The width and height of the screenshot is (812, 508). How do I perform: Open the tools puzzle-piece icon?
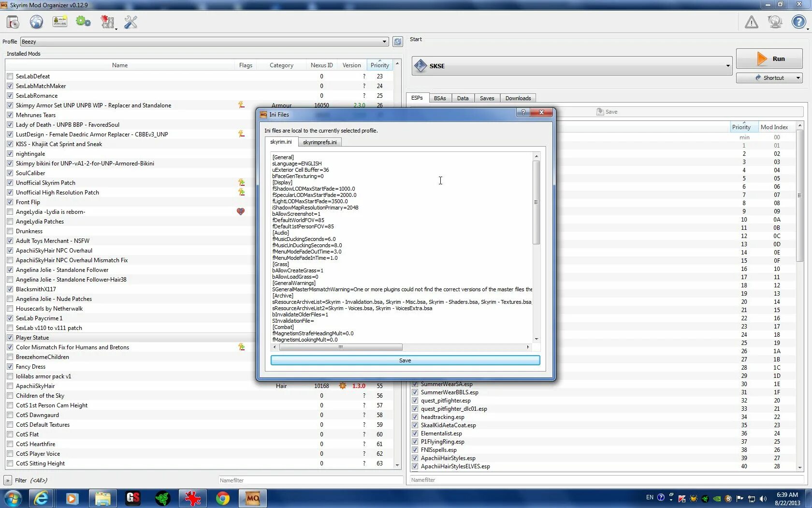tap(107, 22)
